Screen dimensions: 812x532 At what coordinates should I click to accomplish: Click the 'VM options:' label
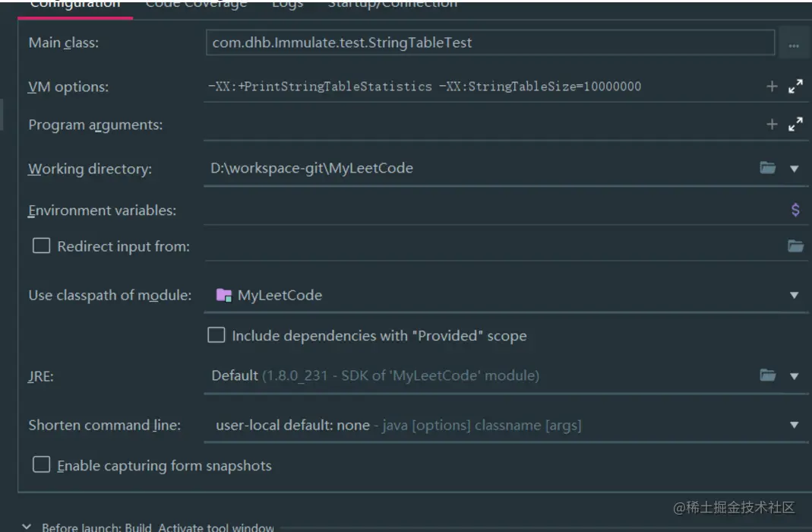click(68, 87)
